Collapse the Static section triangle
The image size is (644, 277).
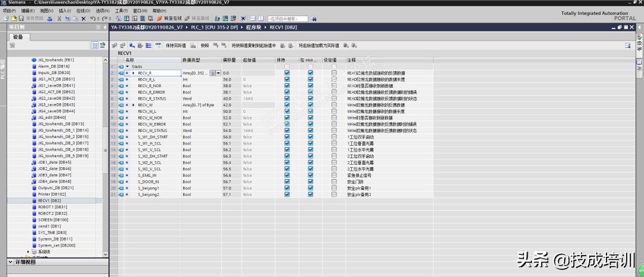[x=128, y=66]
